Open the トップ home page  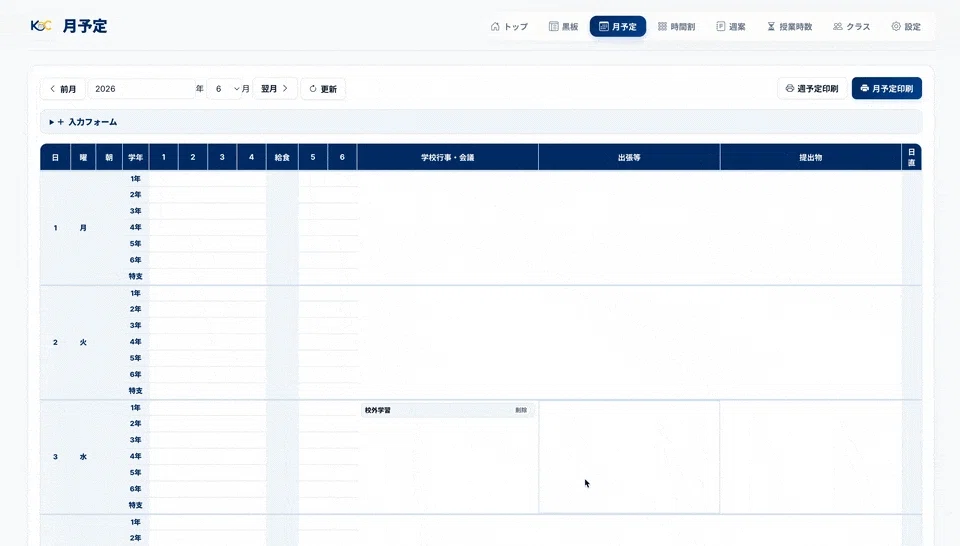509,26
